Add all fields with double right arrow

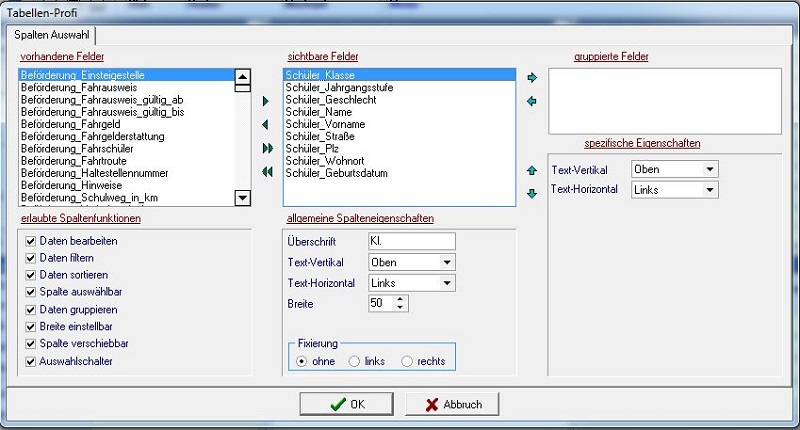pyautogui.click(x=267, y=148)
